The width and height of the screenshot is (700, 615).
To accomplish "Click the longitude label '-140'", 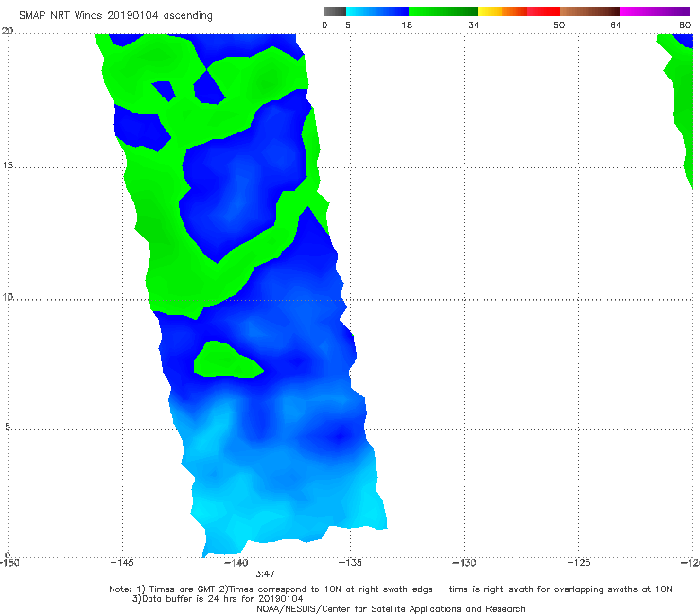I will point(236,563).
